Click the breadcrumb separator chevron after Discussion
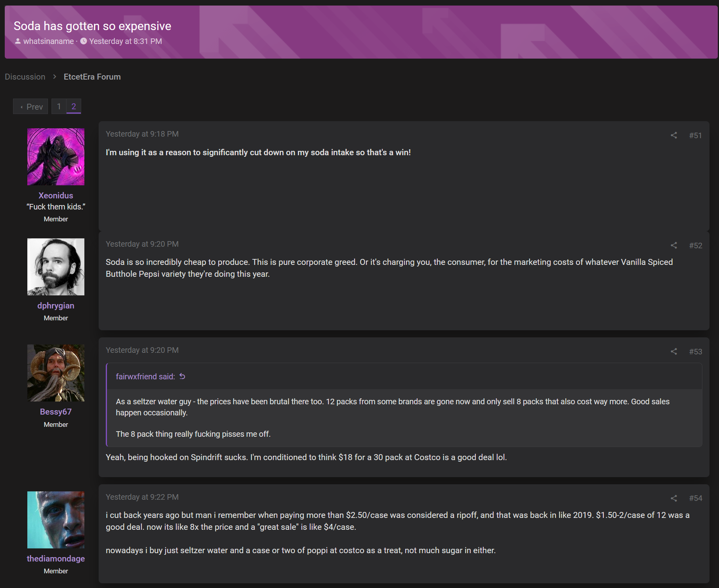The image size is (719, 588). click(55, 76)
